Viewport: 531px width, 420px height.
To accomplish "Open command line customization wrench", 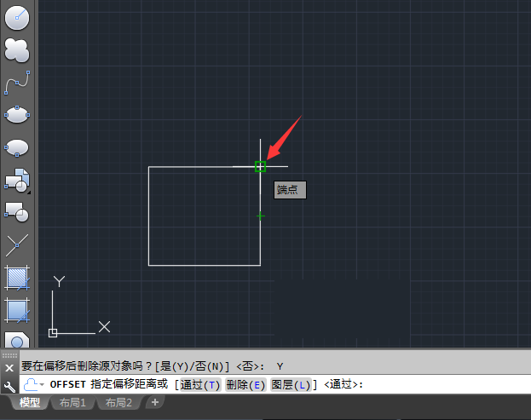I will click(10, 386).
